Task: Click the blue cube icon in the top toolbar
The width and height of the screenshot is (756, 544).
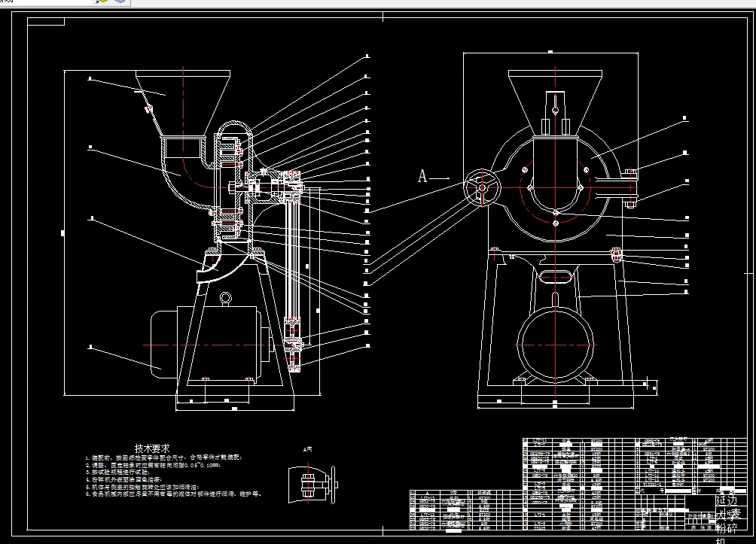Action: pyautogui.click(x=120, y=2)
